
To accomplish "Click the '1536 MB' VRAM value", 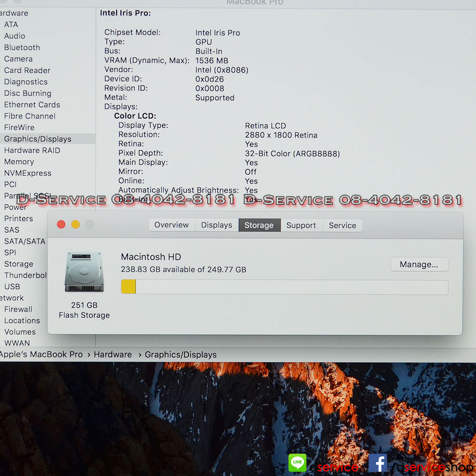I will (212, 61).
